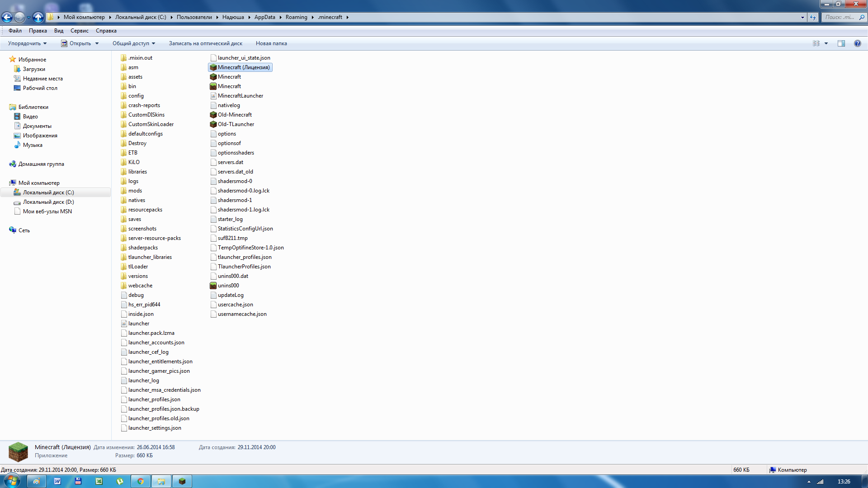Open the view options dropdown arrow
Screen dimensions: 868x488
point(826,43)
